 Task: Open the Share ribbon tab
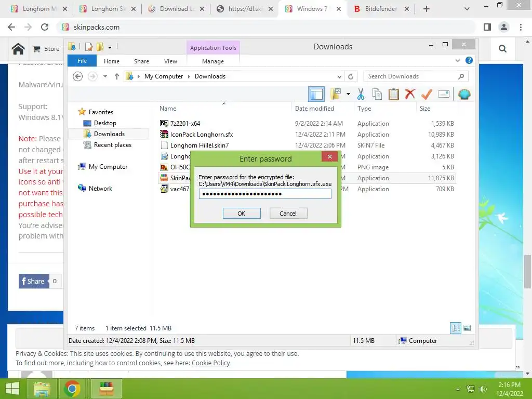[141, 61]
